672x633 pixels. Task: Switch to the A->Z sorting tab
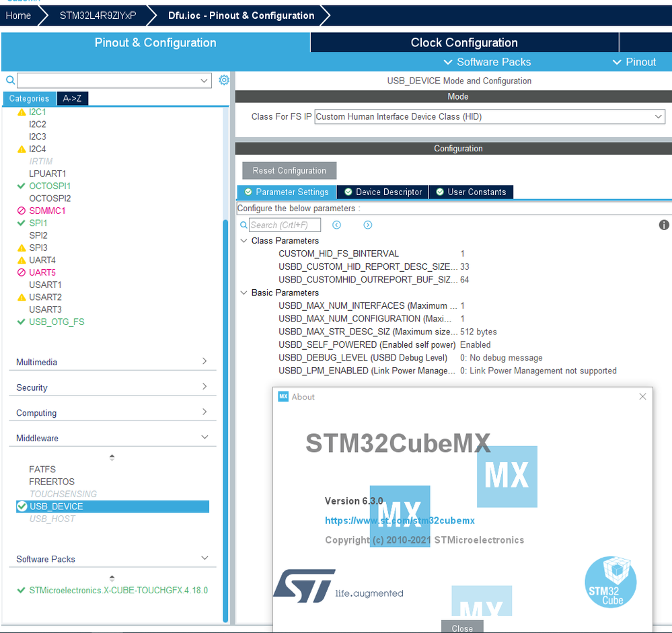73,98
